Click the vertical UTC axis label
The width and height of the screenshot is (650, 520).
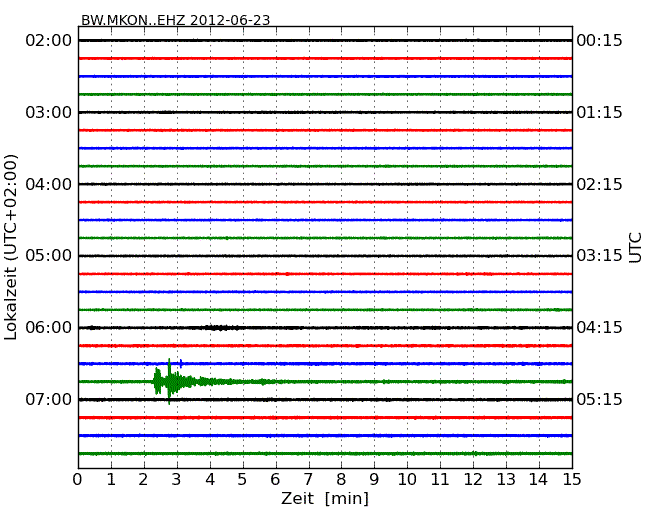coord(635,248)
